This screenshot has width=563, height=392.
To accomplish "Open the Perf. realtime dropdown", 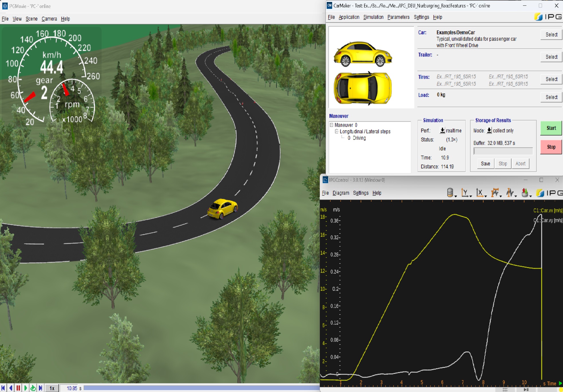I will [442, 131].
